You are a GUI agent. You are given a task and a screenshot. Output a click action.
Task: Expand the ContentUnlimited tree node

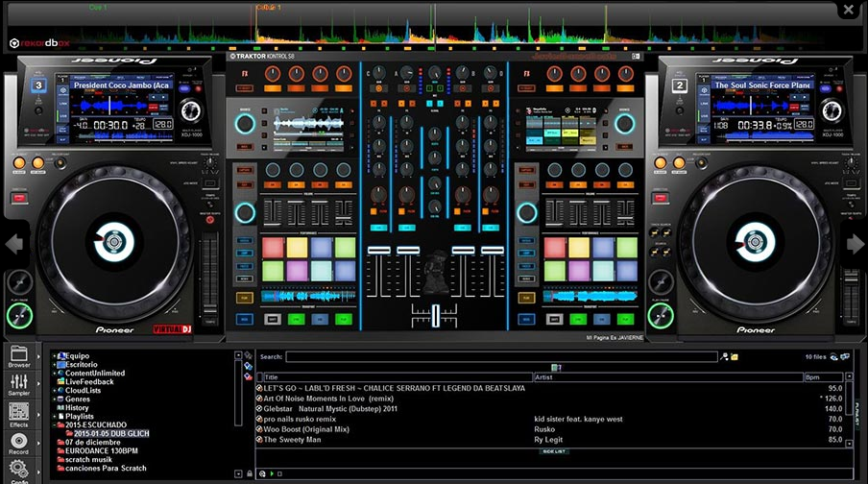pos(54,374)
